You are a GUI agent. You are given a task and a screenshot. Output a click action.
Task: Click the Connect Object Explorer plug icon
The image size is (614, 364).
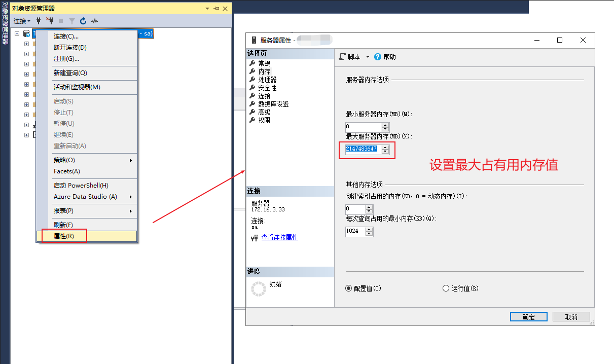click(x=39, y=21)
